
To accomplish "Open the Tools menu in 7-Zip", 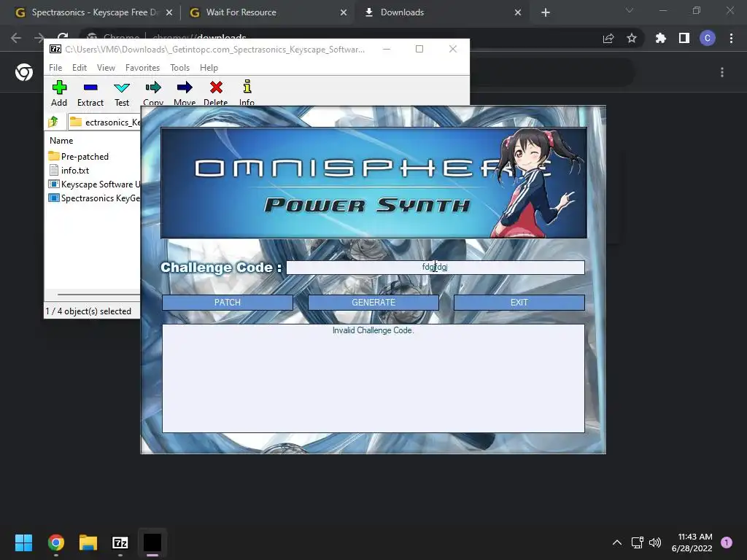I will pyautogui.click(x=179, y=68).
